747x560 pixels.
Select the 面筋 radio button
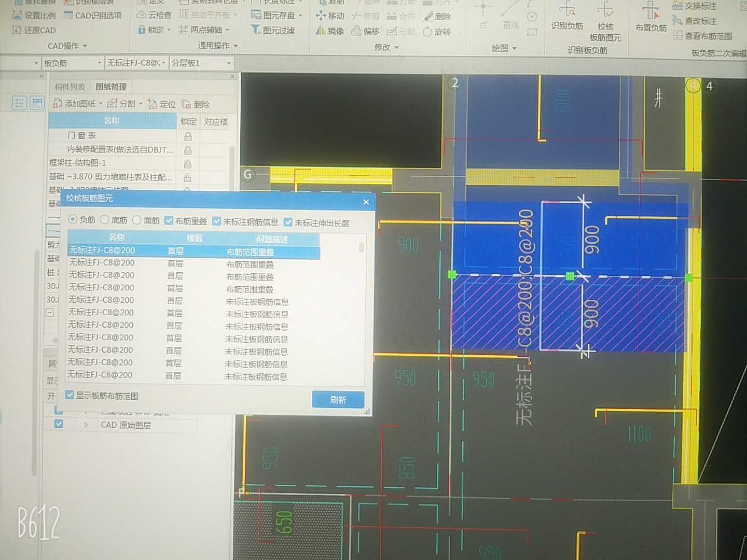click(137, 220)
